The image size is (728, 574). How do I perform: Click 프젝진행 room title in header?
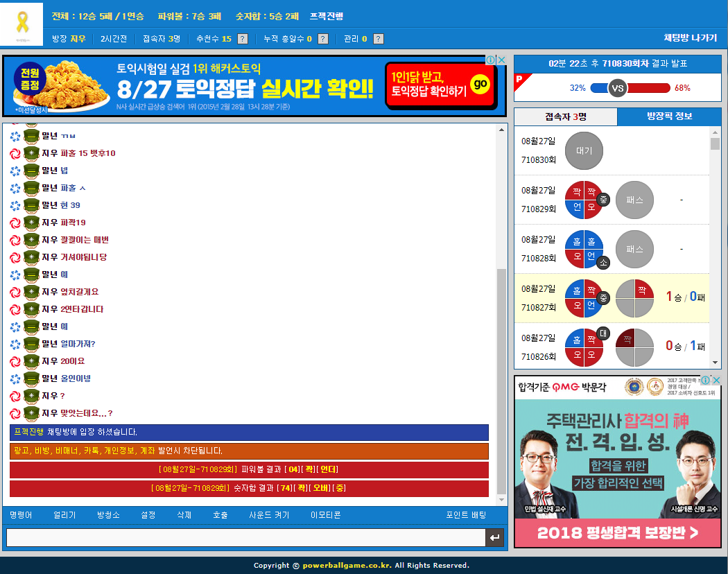[x=327, y=16]
